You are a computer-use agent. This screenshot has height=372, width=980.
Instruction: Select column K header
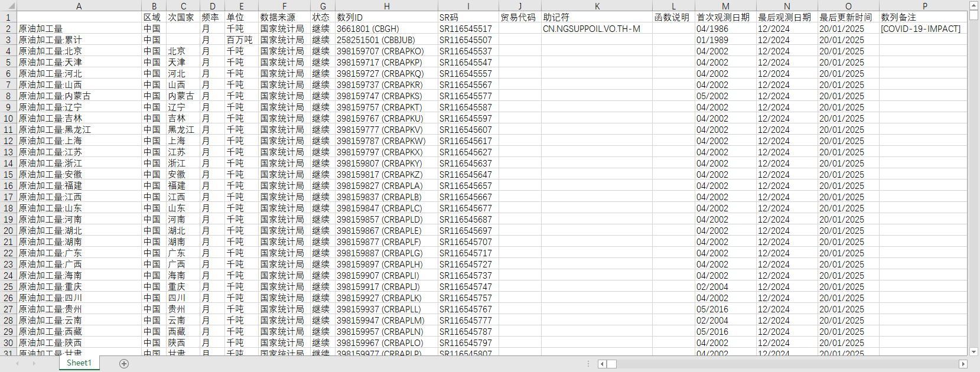[x=597, y=6]
